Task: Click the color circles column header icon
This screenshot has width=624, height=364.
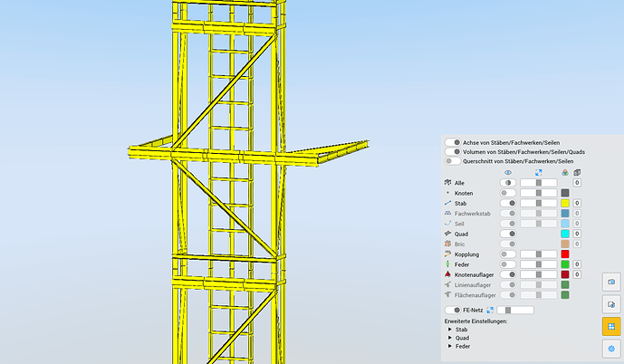Action: click(565, 173)
